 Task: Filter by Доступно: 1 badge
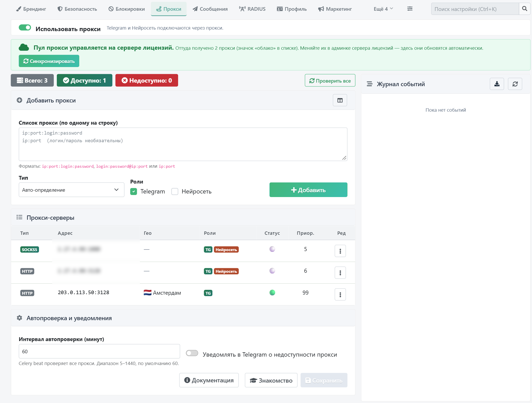pyautogui.click(x=85, y=80)
